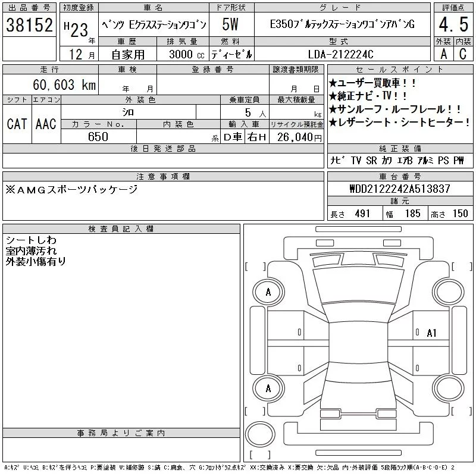Screen dimensions: 476x476
Task: Click the 5W door type cell
Action: coord(231,25)
